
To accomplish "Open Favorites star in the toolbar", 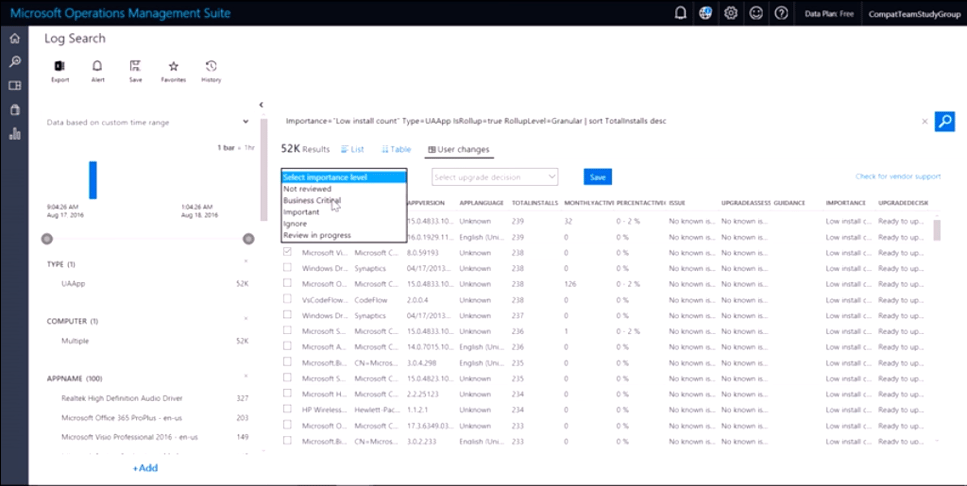I will tap(173, 72).
